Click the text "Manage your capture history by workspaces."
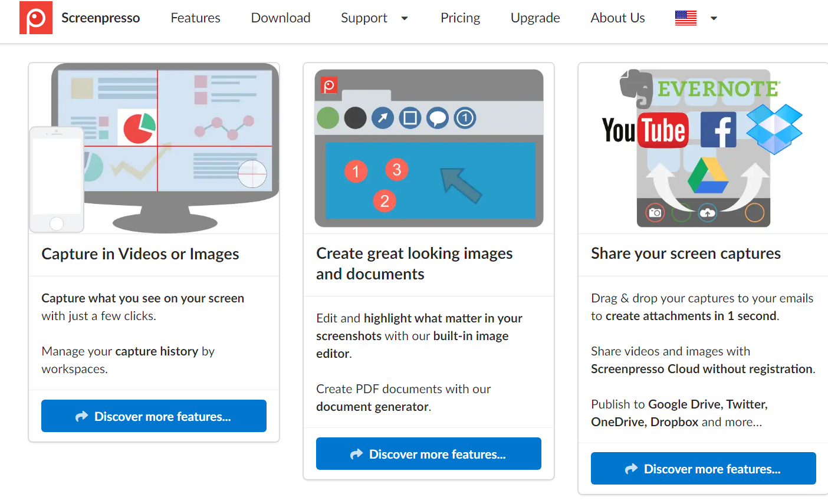The height and width of the screenshot is (504, 828). click(x=128, y=360)
